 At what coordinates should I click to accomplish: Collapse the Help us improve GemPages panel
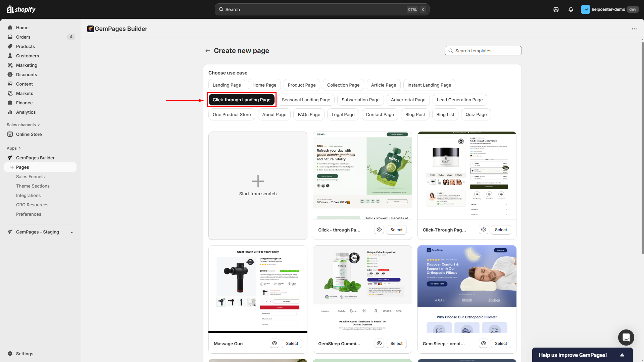pyautogui.click(x=622, y=355)
